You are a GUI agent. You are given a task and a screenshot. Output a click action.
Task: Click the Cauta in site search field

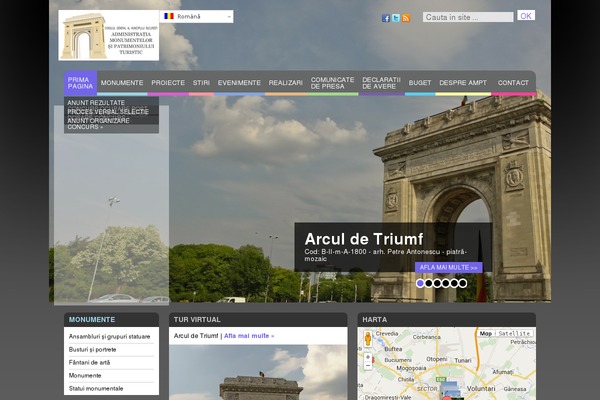[467, 17]
